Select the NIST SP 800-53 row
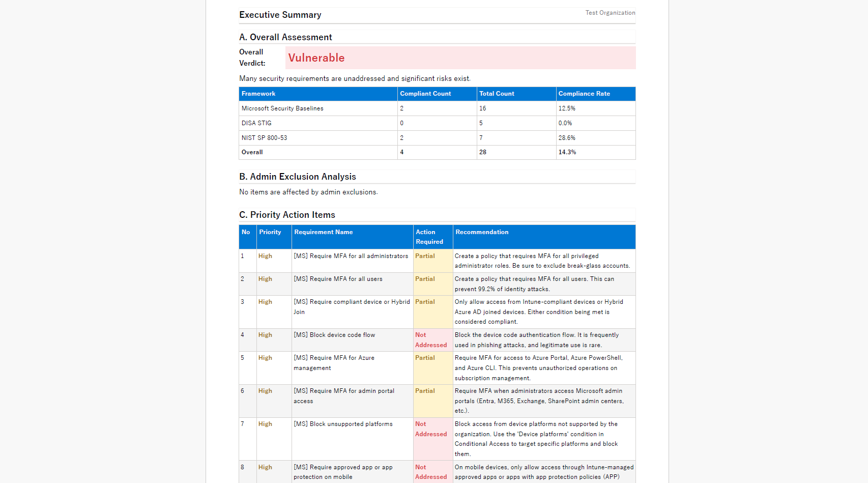 tap(264, 137)
